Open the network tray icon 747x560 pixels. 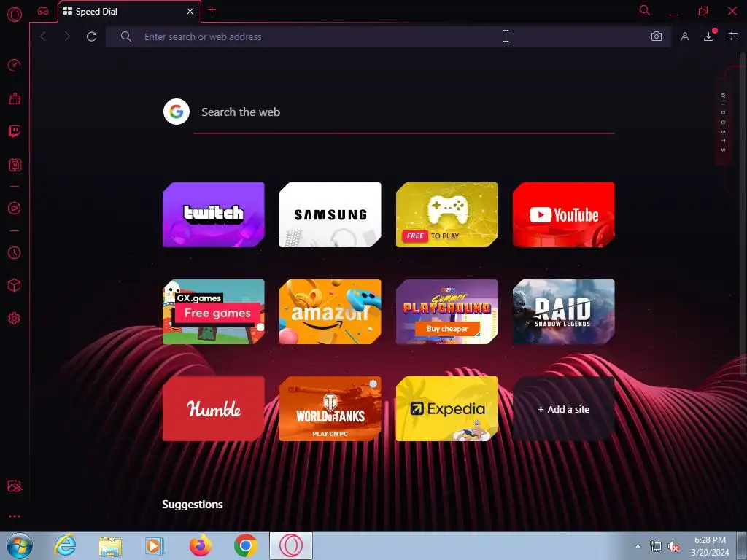coord(656,547)
